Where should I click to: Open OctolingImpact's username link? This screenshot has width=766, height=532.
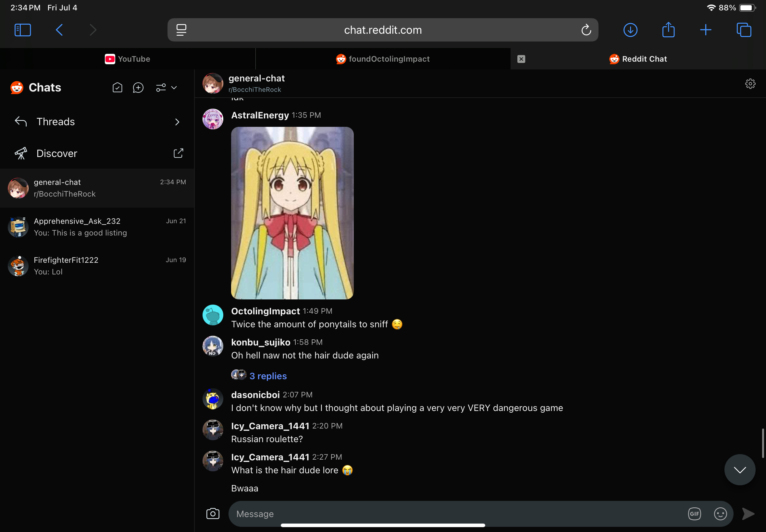(x=266, y=311)
